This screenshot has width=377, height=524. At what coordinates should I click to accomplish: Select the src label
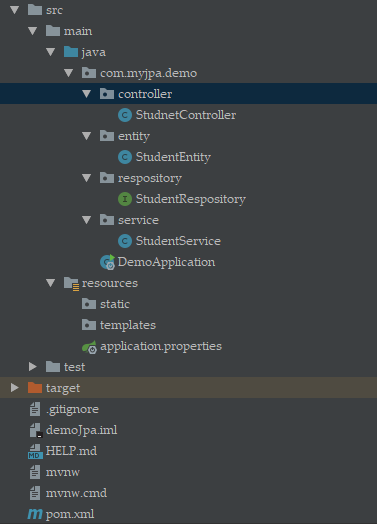[54, 10]
